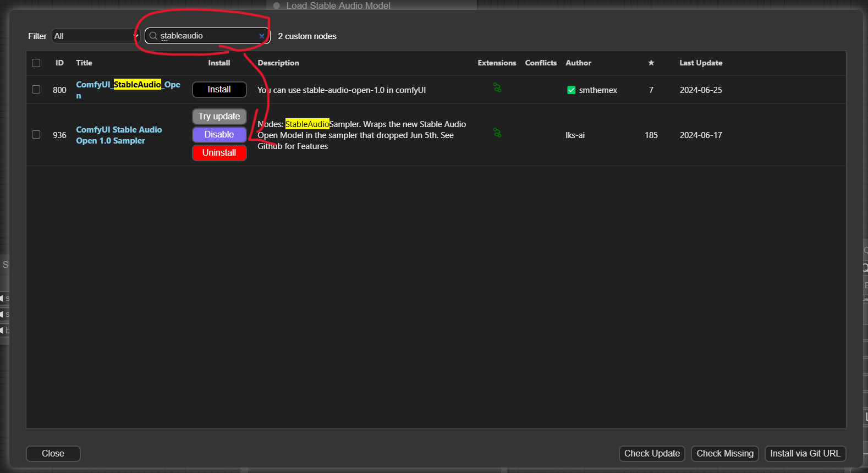Sort by the Install column header
This screenshot has height=473, width=868.
(219, 63)
